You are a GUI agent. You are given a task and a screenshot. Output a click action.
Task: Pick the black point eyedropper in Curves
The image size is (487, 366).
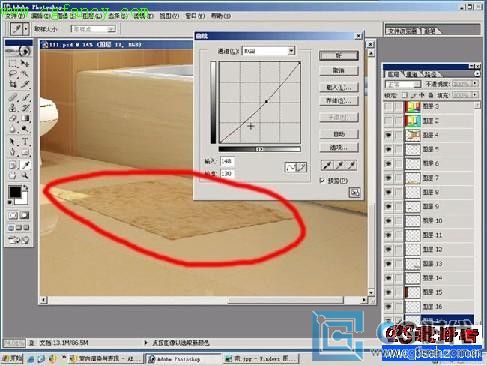point(327,165)
